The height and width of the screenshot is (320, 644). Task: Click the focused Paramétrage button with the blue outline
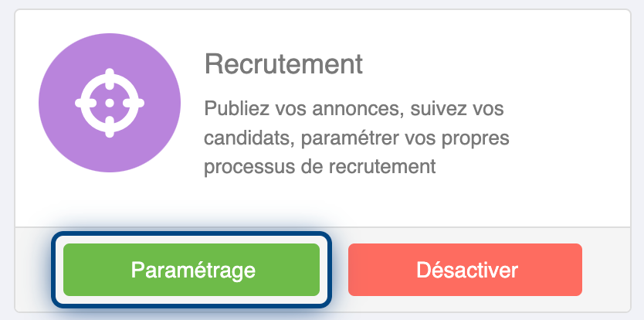pyautogui.click(x=192, y=270)
